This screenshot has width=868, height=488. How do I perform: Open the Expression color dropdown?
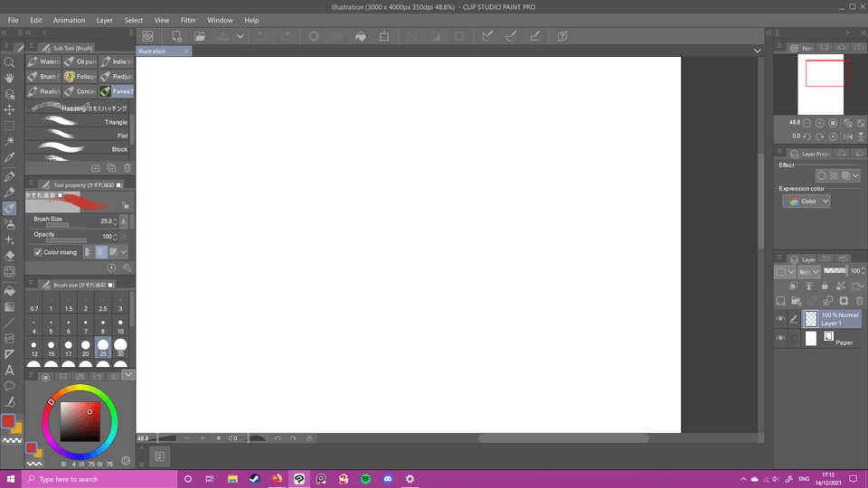(807, 202)
